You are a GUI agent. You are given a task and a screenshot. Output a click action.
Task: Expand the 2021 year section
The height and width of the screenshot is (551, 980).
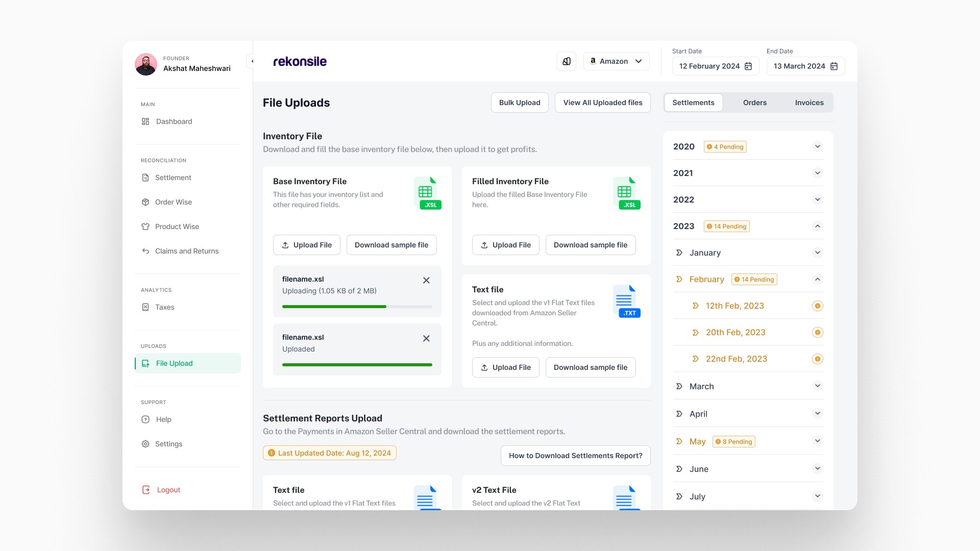[x=817, y=173]
